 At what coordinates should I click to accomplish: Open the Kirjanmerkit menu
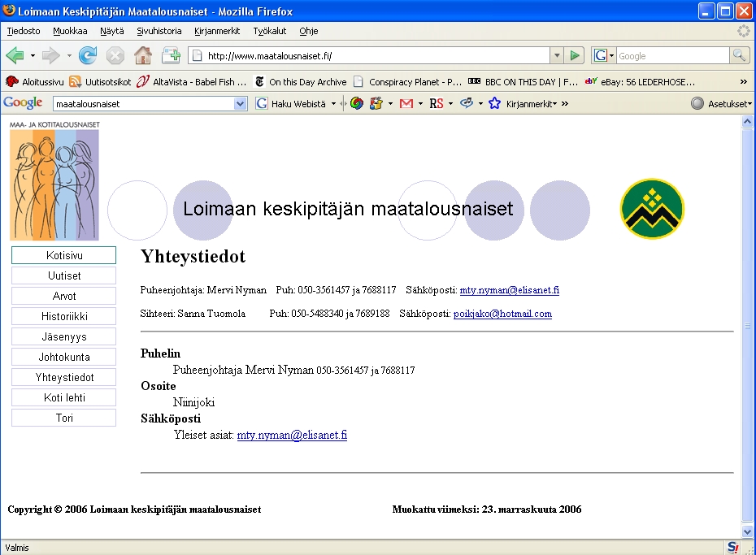coord(217,31)
